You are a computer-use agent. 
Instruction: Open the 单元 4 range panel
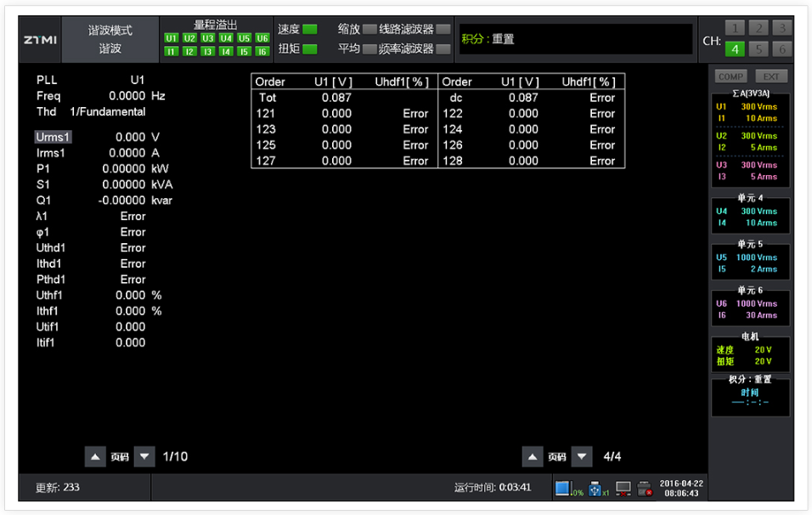click(x=751, y=216)
